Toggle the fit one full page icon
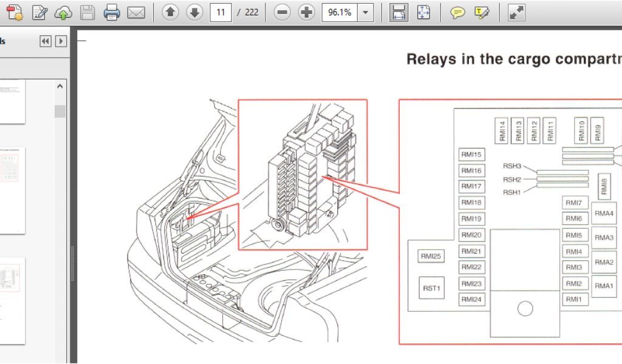Screen dimensions: 622x364 [423, 12]
